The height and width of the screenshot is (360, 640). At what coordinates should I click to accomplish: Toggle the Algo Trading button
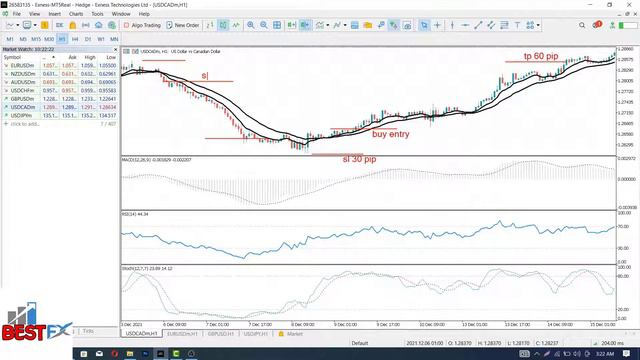pos(142,25)
